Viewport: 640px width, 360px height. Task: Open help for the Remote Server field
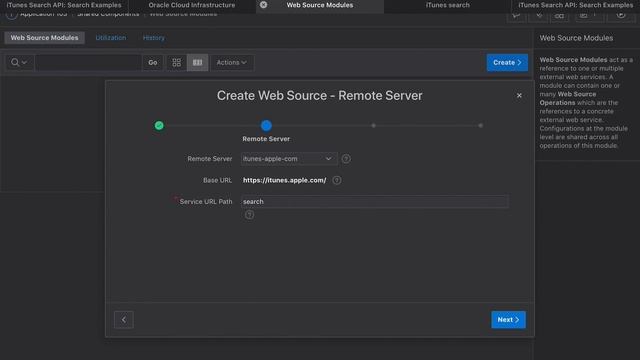click(346, 159)
